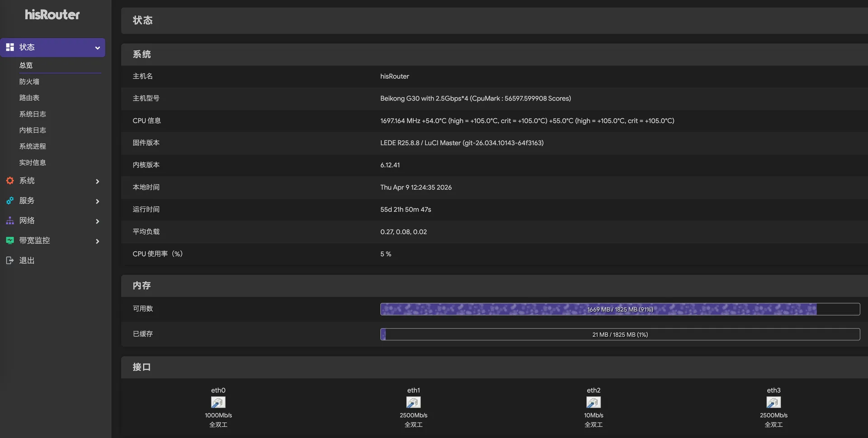Viewport: 868px width, 438px height.
Task: Click the status grid icon in sidebar
Action: click(x=9, y=47)
